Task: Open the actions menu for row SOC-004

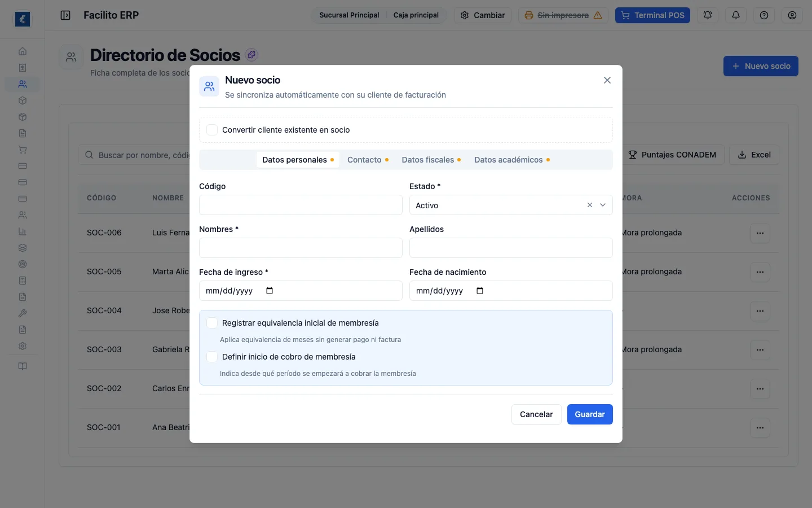Action: click(x=760, y=311)
